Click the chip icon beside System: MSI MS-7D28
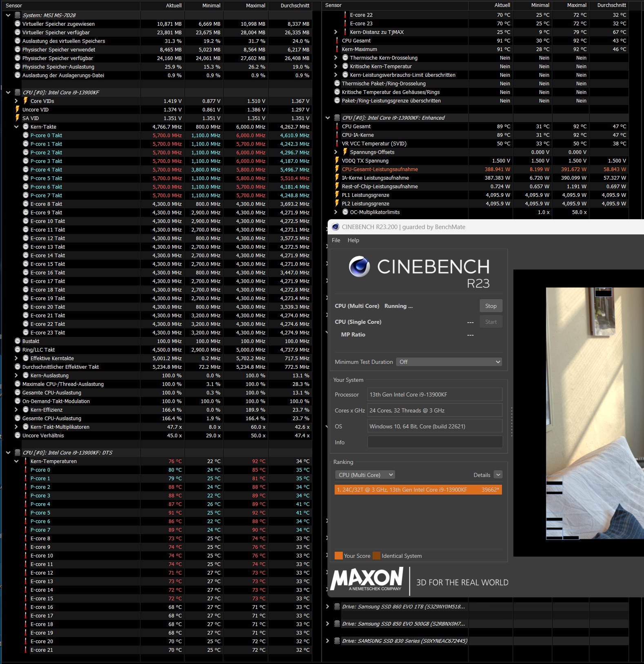644x664 pixels. pyautogui.click(x=18, y=15)
